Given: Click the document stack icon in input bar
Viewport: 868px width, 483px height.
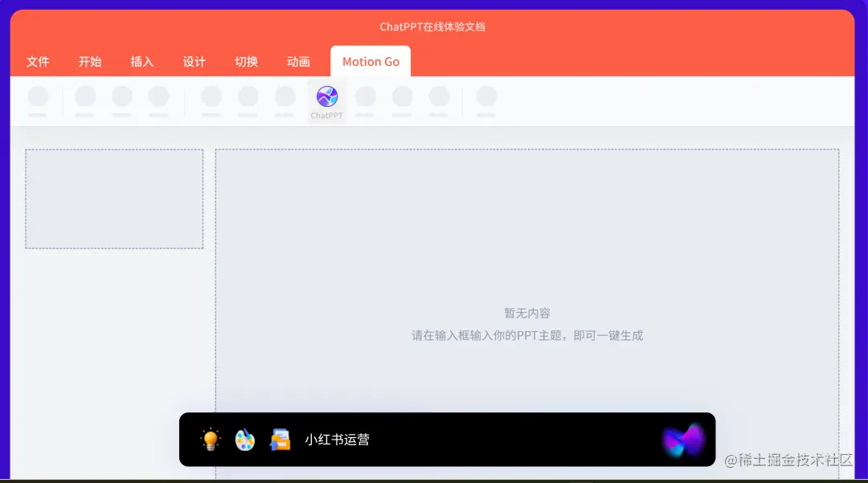Looking at the screenshot, I should (280, 440).
